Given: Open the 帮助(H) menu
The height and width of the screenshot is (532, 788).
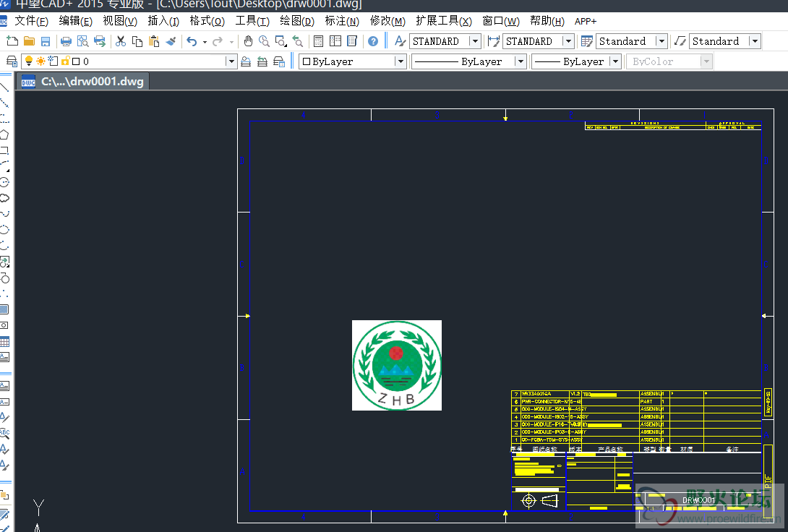Looking at the screenshot, I should click(547, 21).
